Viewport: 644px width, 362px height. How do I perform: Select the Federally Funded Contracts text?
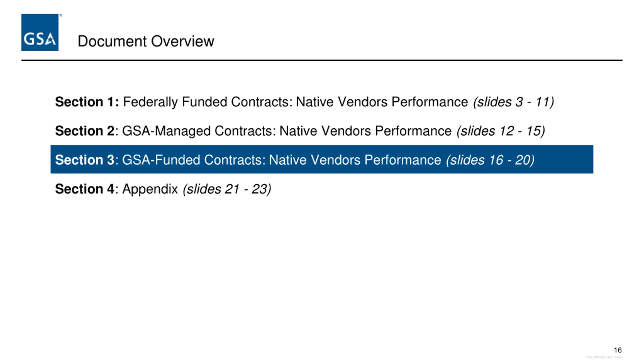tap(208, 102)
